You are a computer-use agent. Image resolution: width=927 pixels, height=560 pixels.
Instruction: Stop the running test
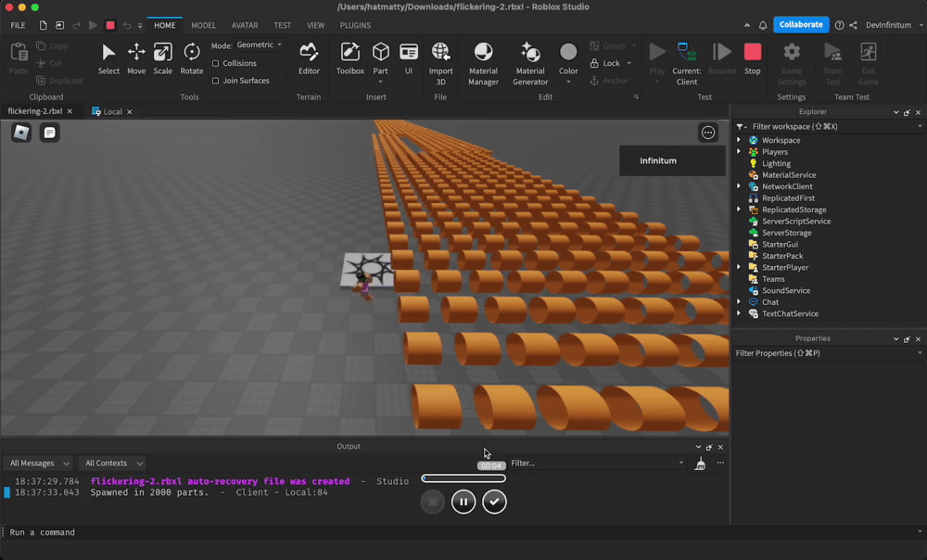pyautogui.click(x=752, y=58)
